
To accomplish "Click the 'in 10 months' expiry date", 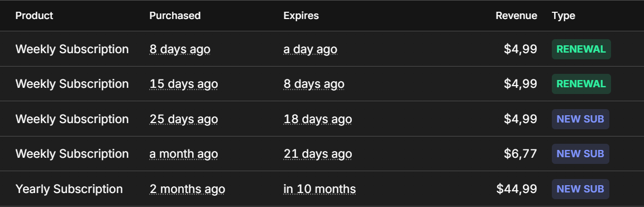I will click(x=319, y=189).
